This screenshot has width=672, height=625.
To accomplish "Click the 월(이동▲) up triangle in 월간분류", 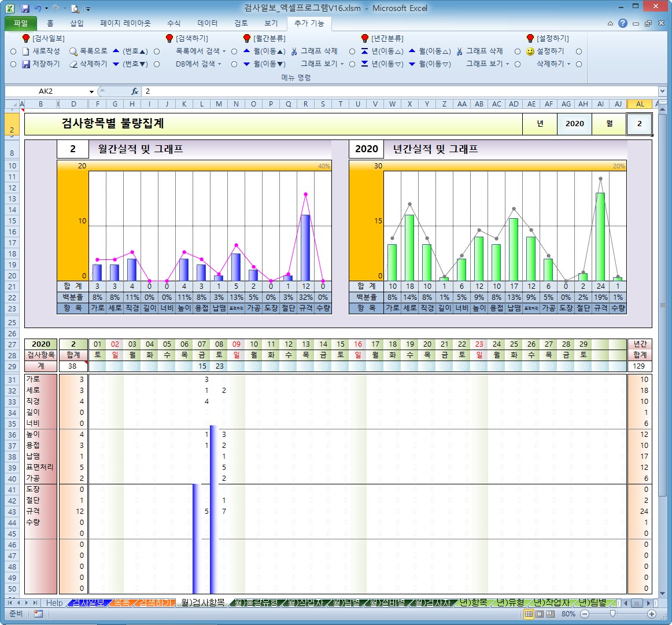I will pyautogui.click(x=246, y=51).
